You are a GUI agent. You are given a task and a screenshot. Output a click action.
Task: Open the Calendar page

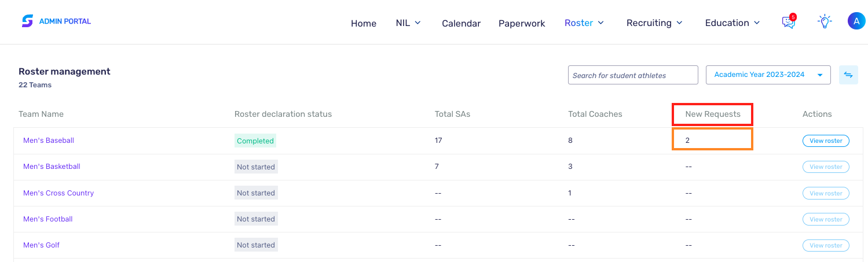pos(461,23)
